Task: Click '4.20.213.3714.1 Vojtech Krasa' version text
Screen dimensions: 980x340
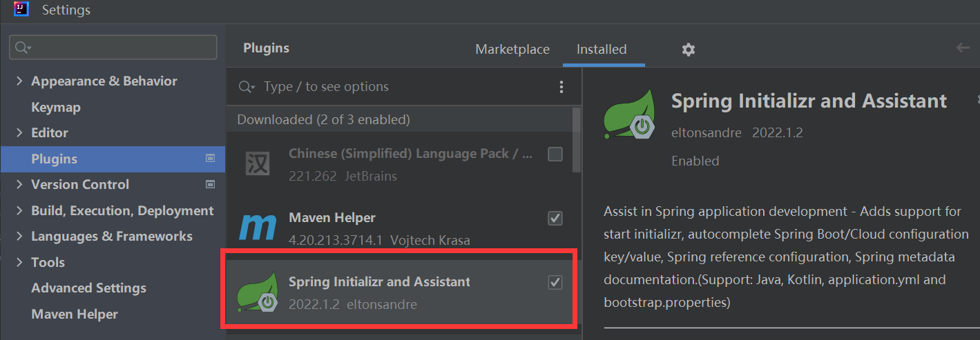Action: tap(379, 241)
